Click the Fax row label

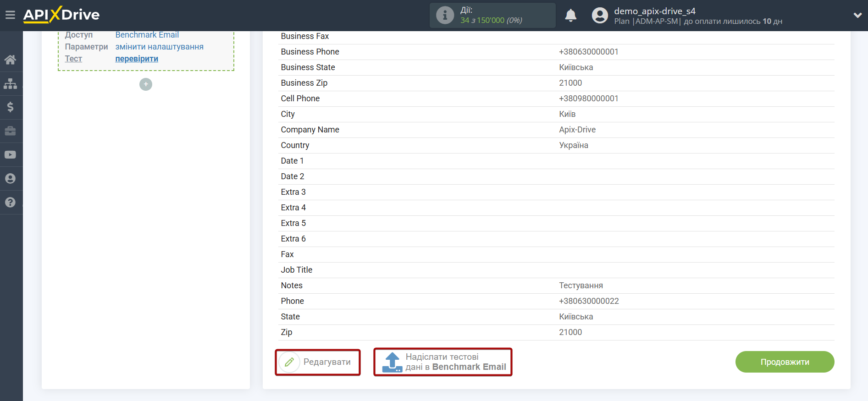click(287, 254)
